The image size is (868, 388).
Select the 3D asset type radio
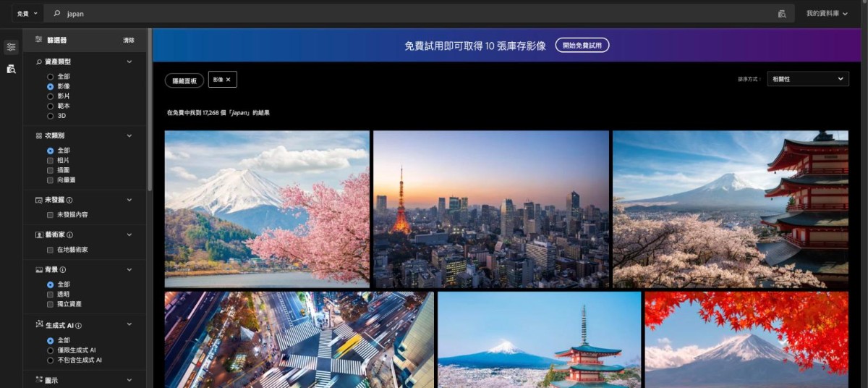point(51,116)
